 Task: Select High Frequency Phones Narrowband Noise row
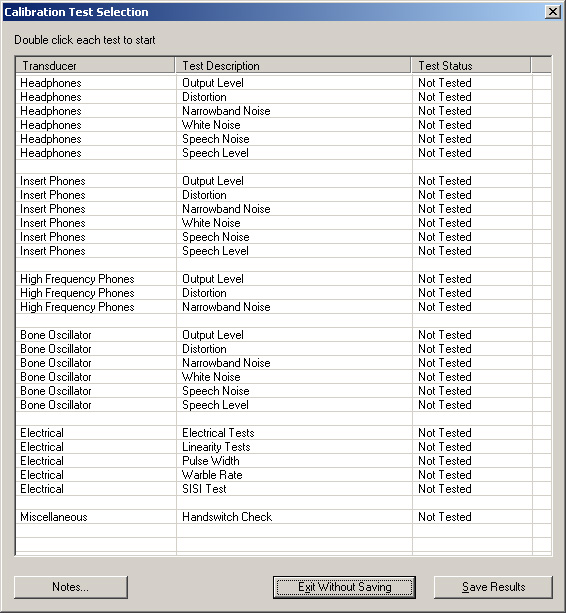[283, 307]
